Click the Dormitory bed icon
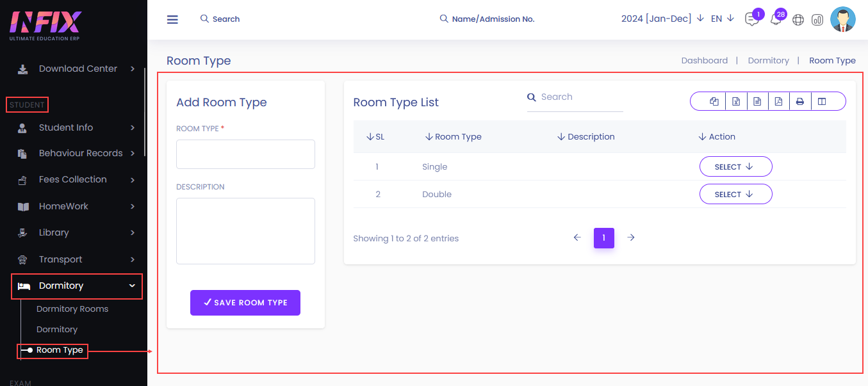Viewport: 868px width, 386px height. [x=24, y=286]
